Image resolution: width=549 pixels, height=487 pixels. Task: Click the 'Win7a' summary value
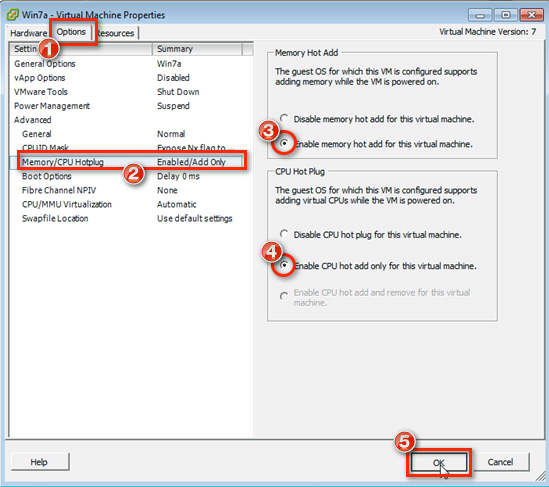(169, 64)
